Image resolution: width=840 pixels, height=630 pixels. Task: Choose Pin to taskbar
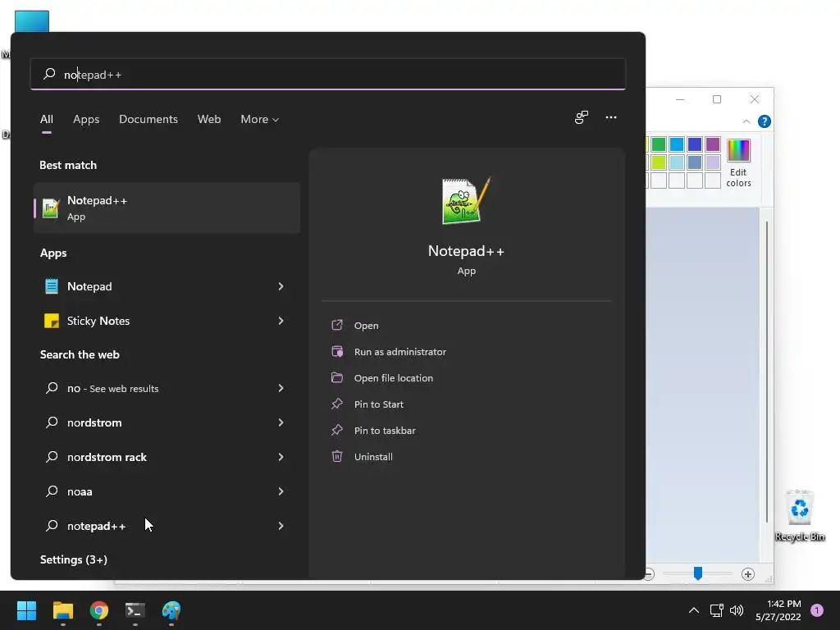pyautogui.click(x=385, y=431)
